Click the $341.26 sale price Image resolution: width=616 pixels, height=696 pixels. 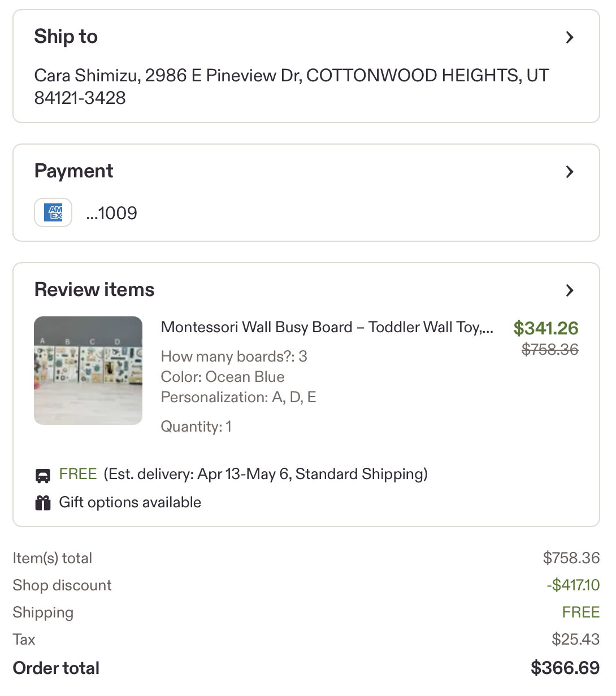[546, 328]
